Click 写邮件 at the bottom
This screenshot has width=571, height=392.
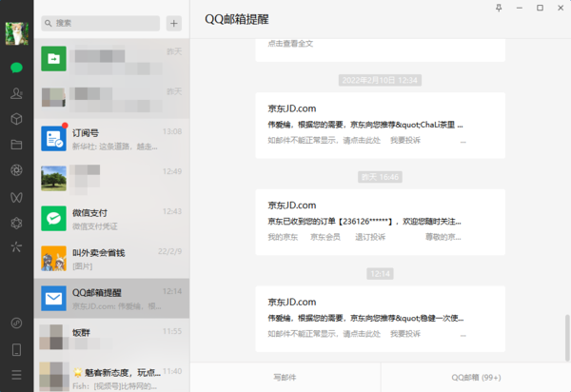click(285, 378)
